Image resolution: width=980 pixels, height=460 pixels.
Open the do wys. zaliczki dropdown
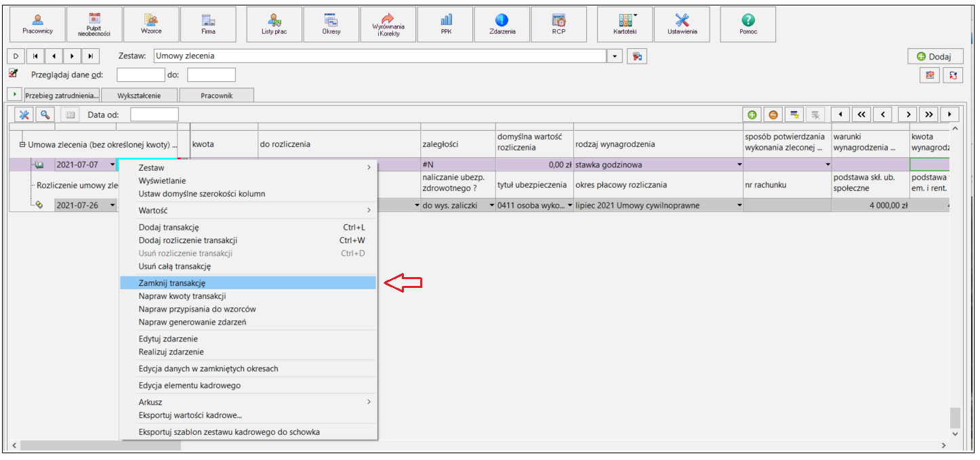(491, 205)
